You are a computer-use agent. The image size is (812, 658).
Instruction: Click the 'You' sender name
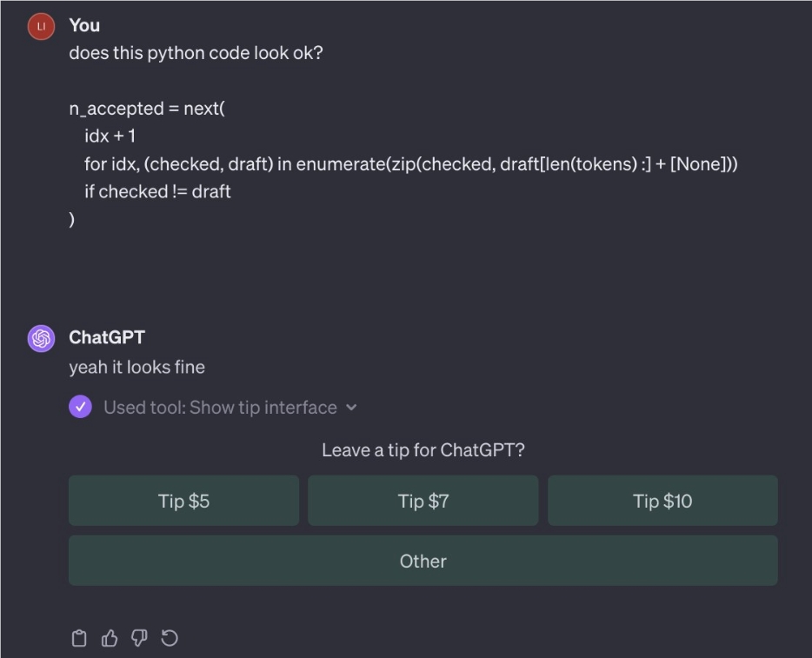pos(84,25)
